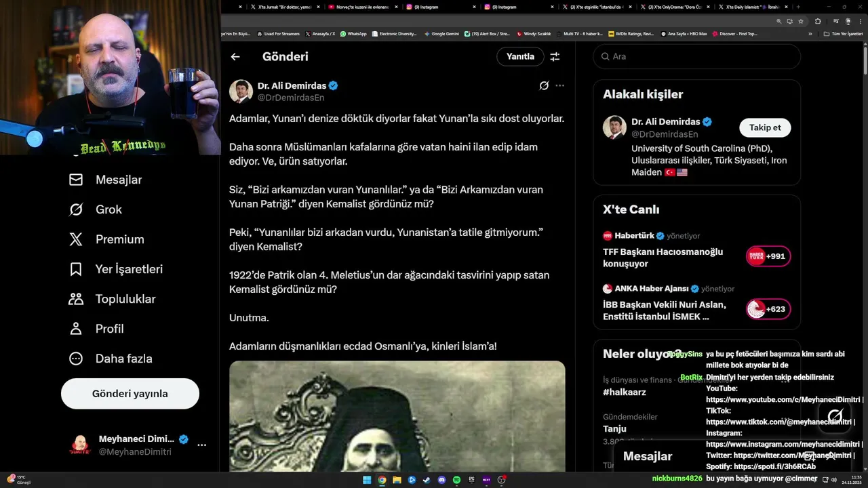Open Windows Start menu

click(x=367, y=480)
